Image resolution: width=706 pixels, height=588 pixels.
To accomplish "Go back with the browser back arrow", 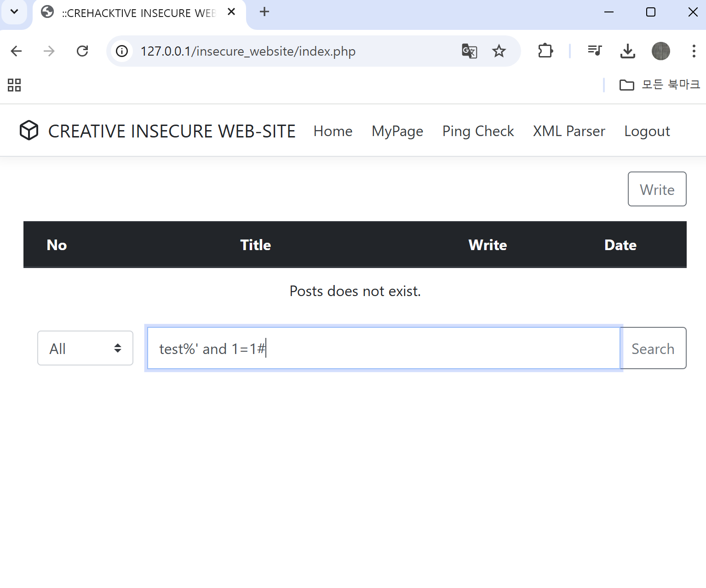I will point(17,51).
